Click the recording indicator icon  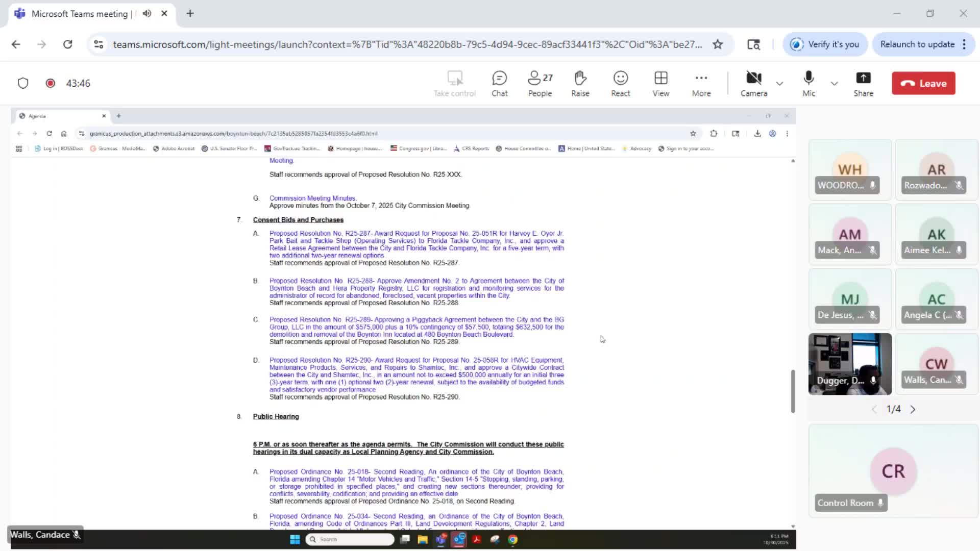pyautogui.click(x=50, y=83)
